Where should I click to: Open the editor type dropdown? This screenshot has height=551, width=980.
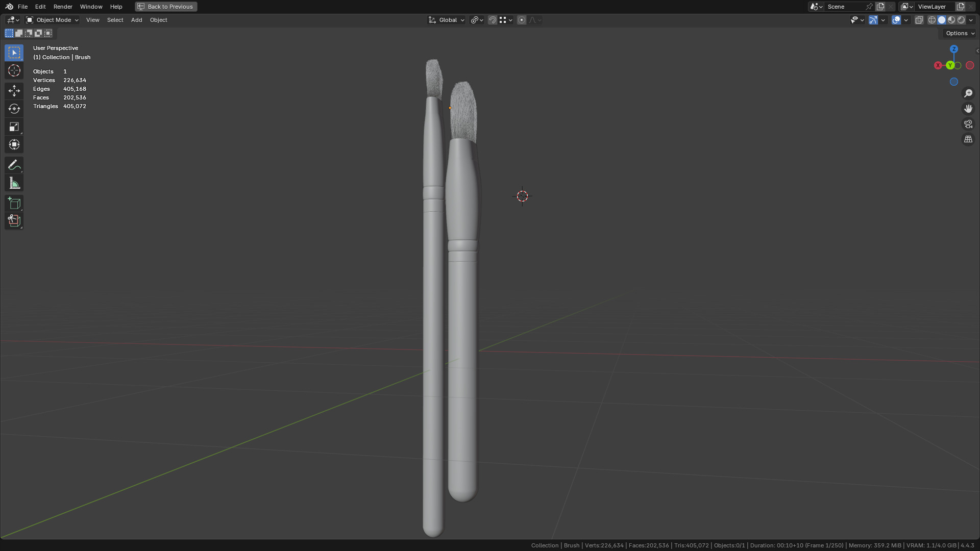[x=13, y=20]
